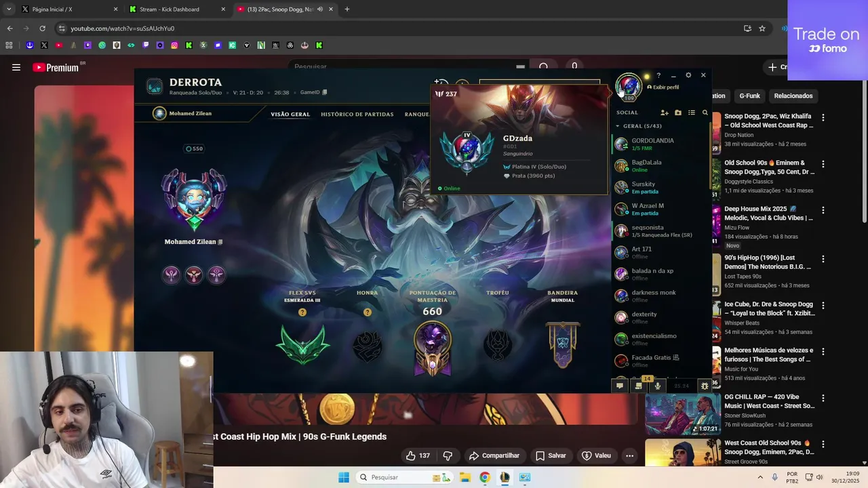Click the help question mark icon
This screenshot has width=868, height=488.
[658, 75]
